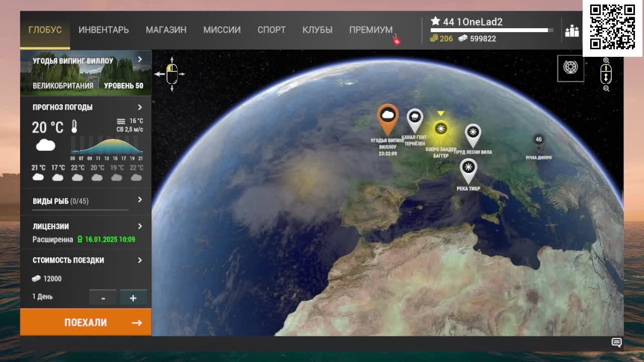644x362 pixels.
Task: Open the ИНВЕНТАРЬ tab
Action: click(104, 30)
